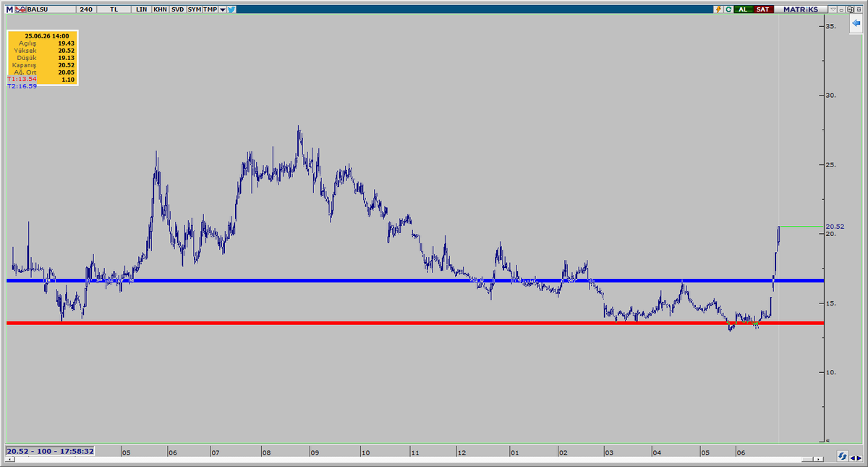Click the status text 20.52 - 100 - 17:58:32
This screenshot has width=868, height=467.
point(50,451)
